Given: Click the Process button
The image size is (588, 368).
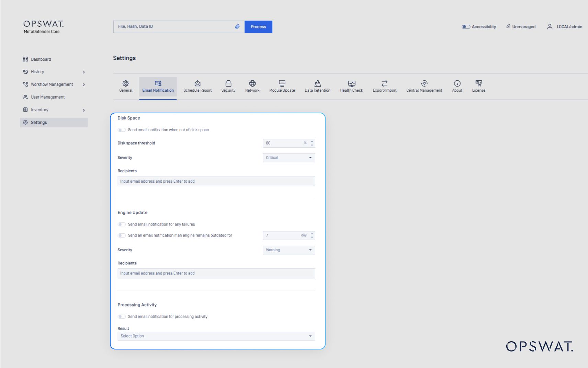Looking at the screenshot, I should pos(258,26).
